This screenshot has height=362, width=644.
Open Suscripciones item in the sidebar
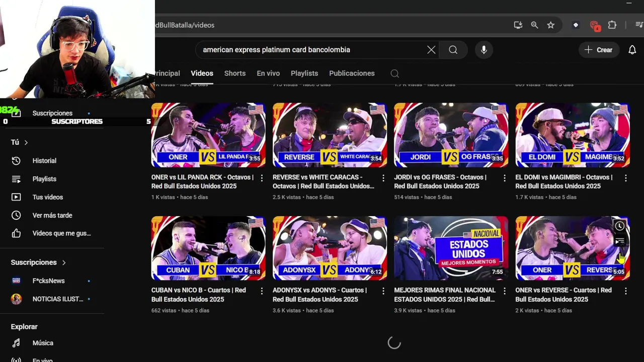[x=52, y=114]
